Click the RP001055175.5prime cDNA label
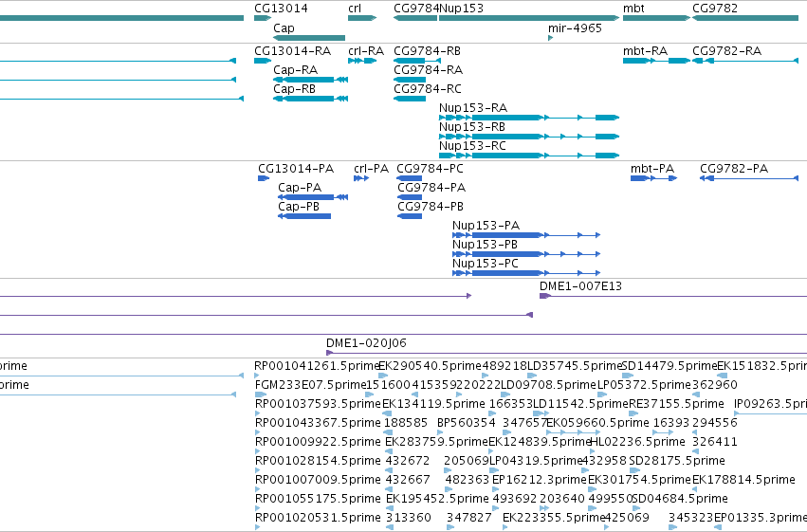Viewport: 807px width, 532px height. click(318, 500)
